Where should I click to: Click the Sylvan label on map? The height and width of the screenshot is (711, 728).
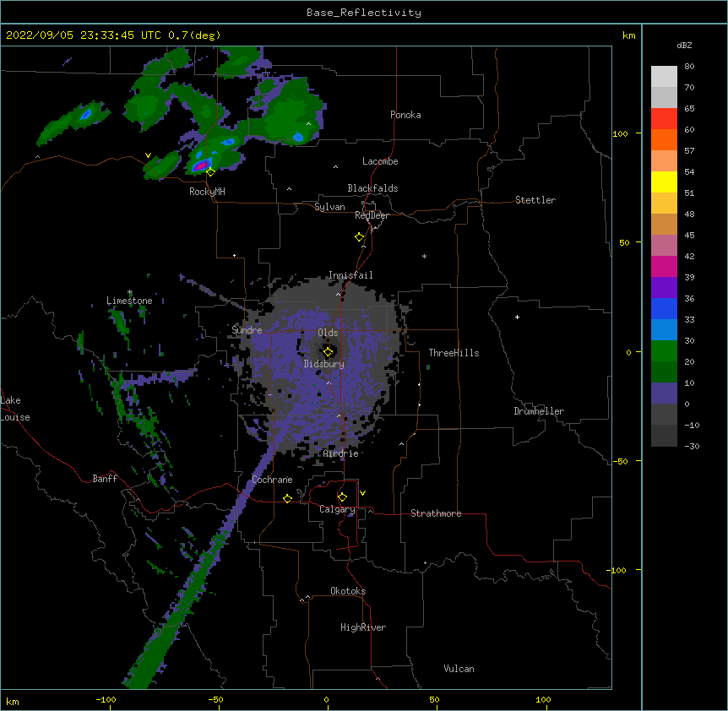329,207
